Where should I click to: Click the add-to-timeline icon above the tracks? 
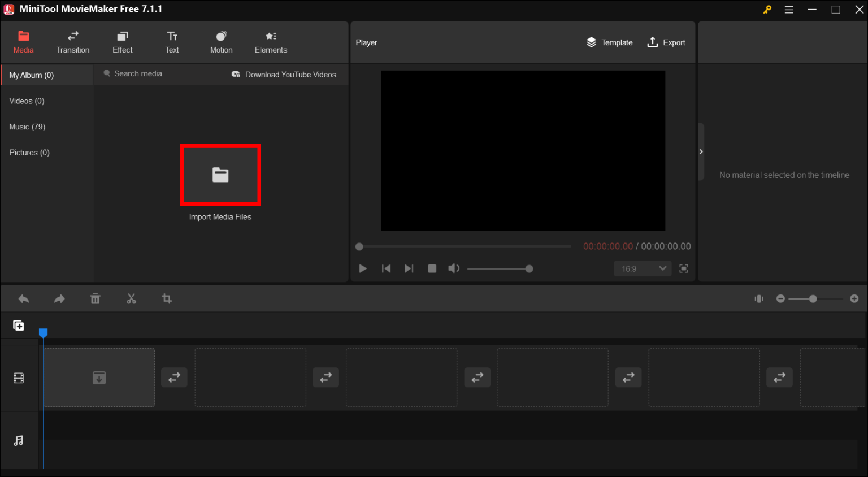[18, 325]
